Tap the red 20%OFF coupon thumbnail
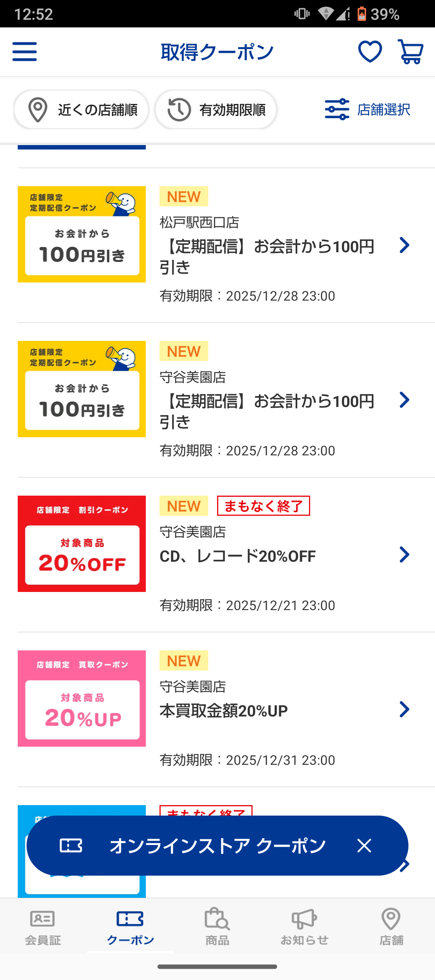 (x=82, y=544)
